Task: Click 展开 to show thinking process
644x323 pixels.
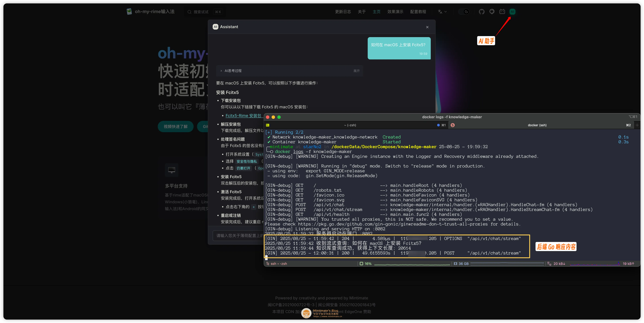Action: tap(356, 71)
